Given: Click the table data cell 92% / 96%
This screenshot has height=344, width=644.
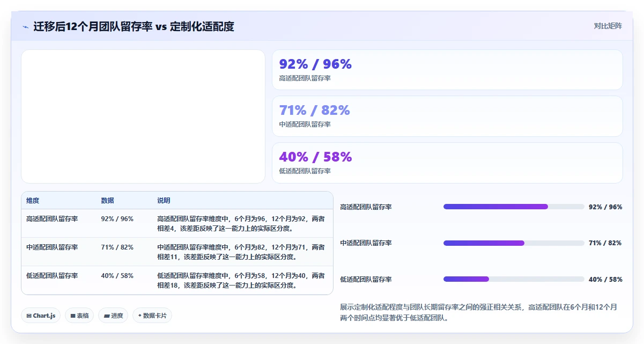Looking at the screenshot, I should 117,219.
